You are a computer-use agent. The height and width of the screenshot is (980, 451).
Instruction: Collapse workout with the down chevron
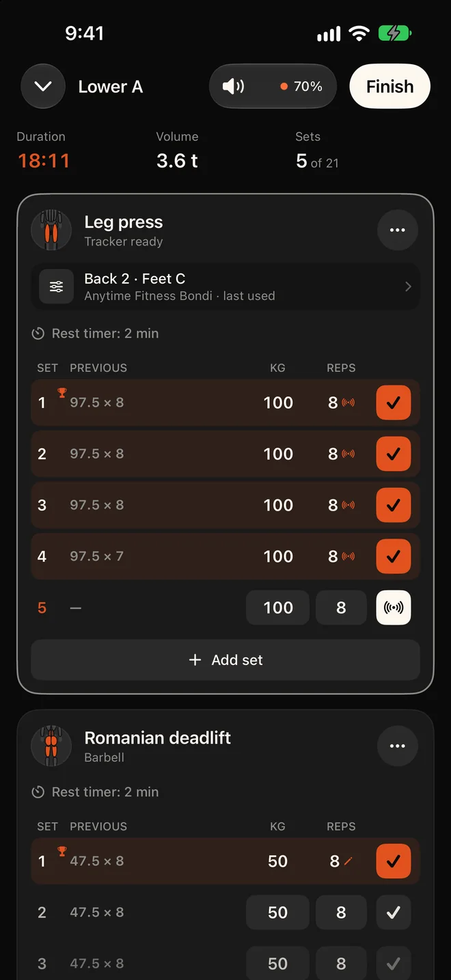[43, 86]
